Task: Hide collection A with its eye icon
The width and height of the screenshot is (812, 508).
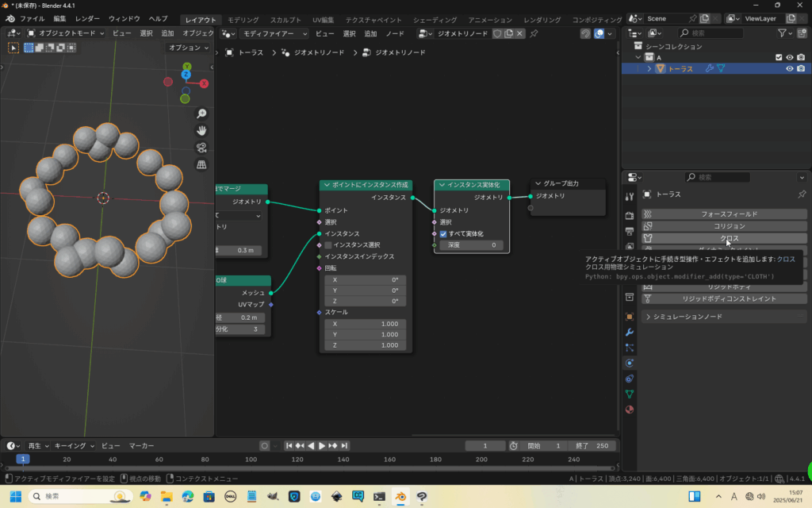Action: pyautogui.click(x=789, y=57)
